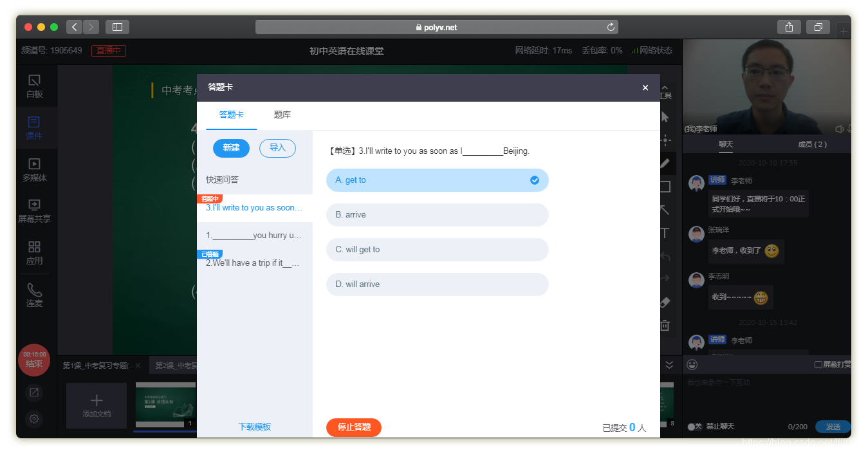Toggle the 禁止聊天 switch

click(x=694, y=427)
